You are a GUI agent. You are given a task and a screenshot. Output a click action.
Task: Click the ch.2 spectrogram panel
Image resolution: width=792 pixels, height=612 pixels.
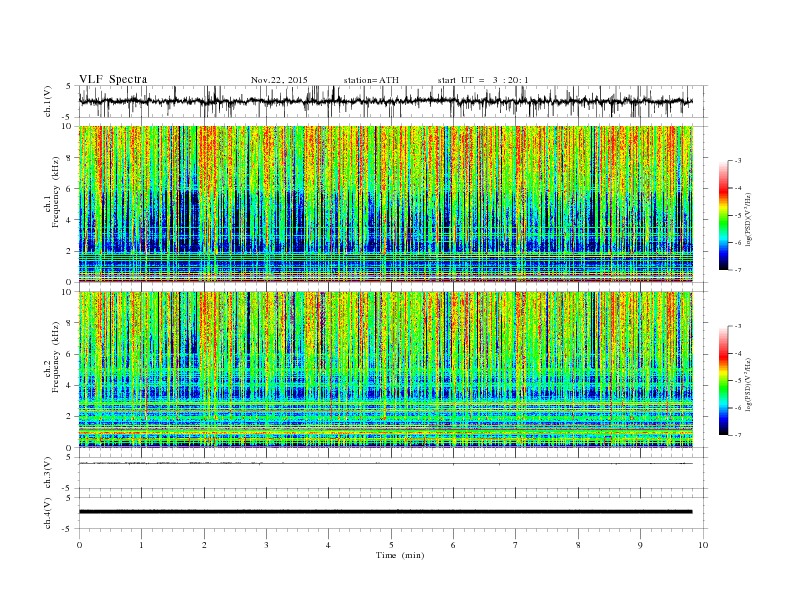386,370
